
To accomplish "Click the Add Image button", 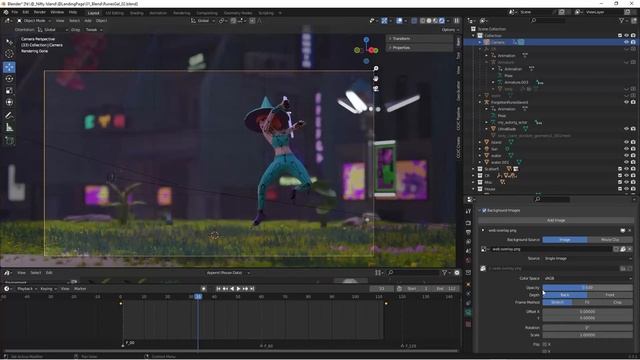I will click(556, 220).
